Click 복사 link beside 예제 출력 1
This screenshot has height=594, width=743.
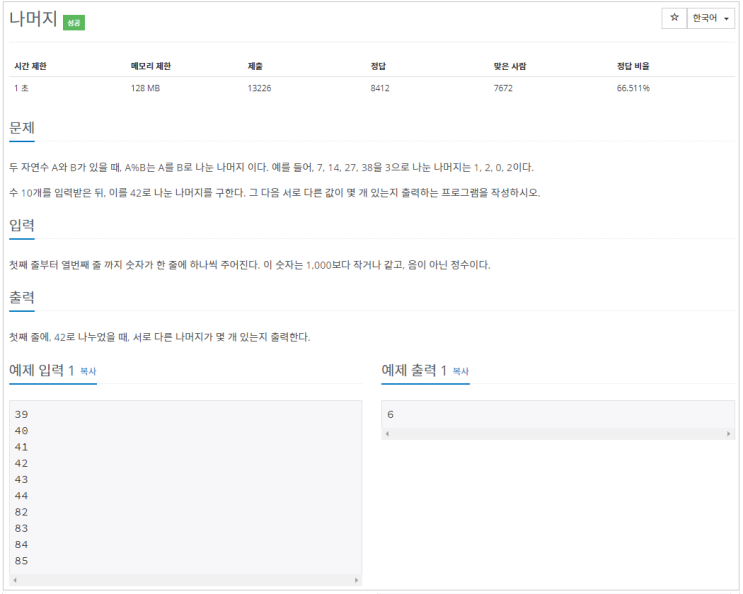[x=461, y=371]
